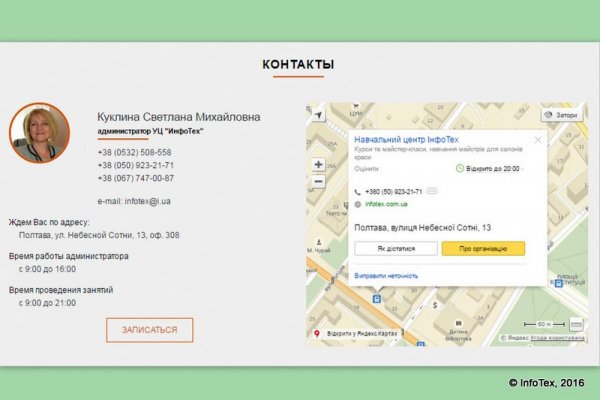This screenshot has width=600, height=400.
Task: Toggle the Затори traffic layer
Action: (x=561, y=115)
